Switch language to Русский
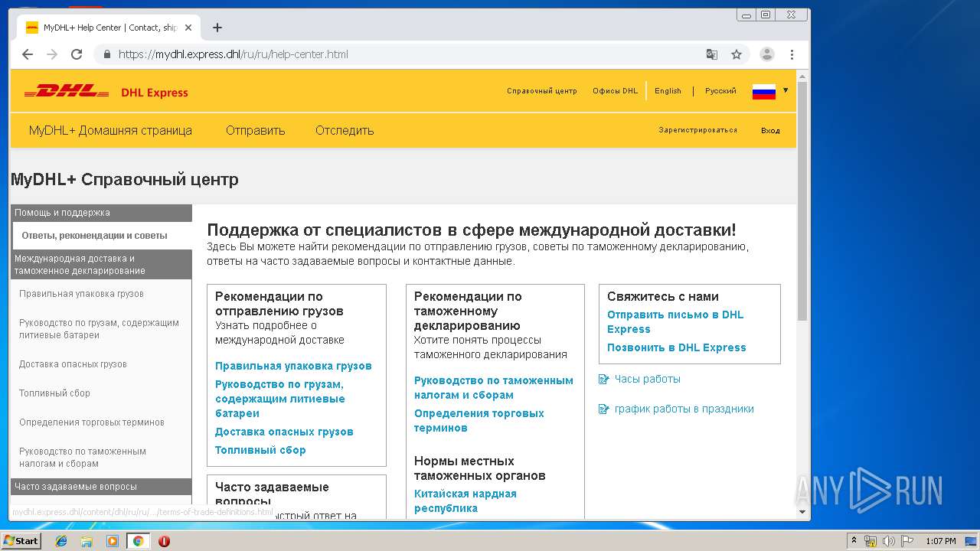 pyautogui.click(x=720, y=90)
